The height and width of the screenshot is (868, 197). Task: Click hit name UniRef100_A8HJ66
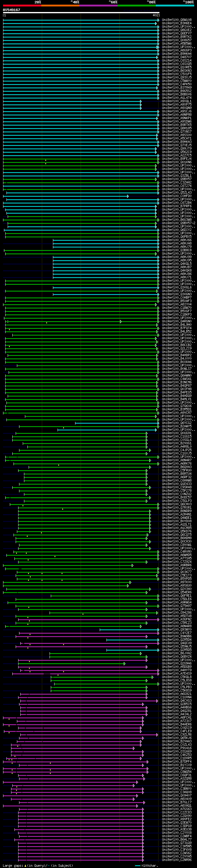[176, 240]
